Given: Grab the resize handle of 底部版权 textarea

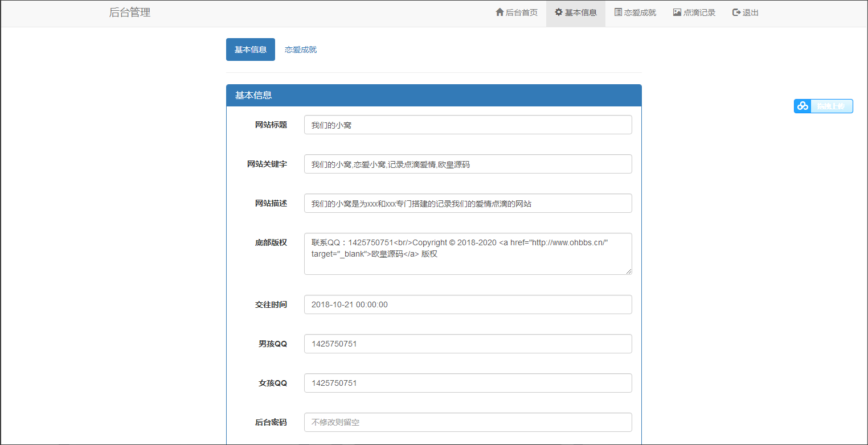Looking at the screenshot, I should (x=629, y=271).
